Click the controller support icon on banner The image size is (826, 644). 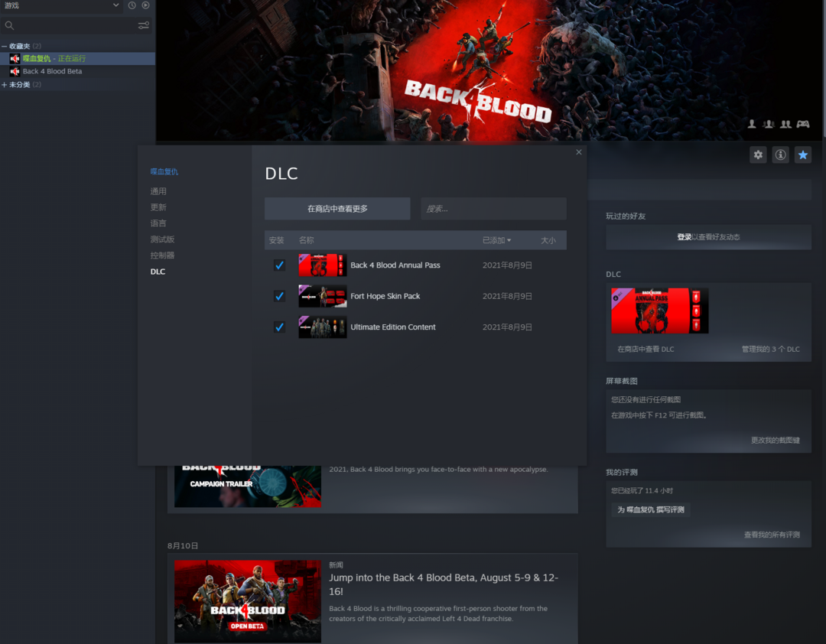tap(803, 124)
